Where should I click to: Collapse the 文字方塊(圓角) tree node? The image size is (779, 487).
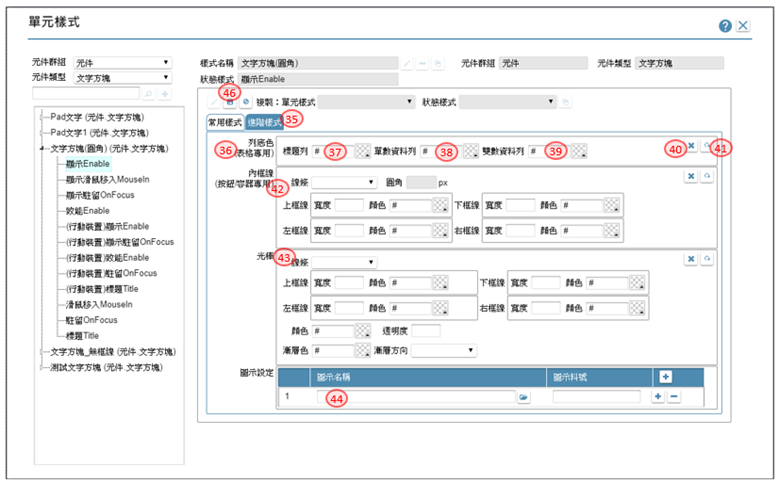pyautogui.click(x=42, y=149)
